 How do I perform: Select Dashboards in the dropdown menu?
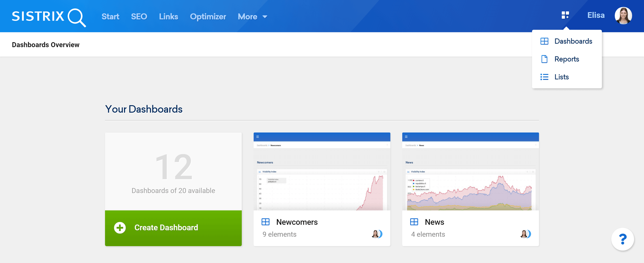(566, 41)
